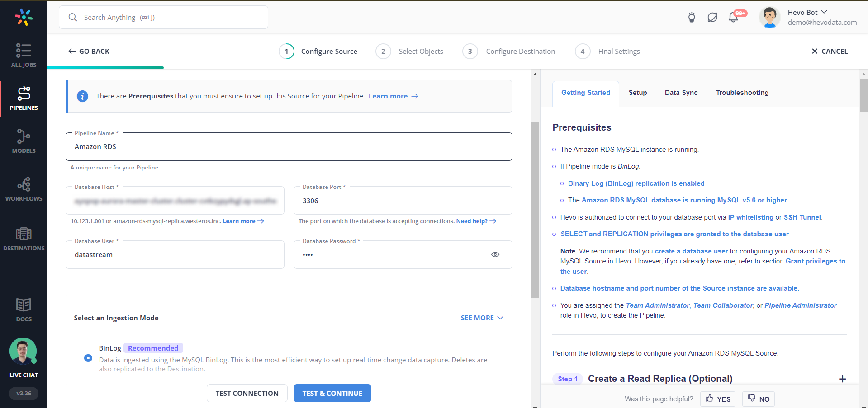Expand SEE MORE ingestion modes
This screenshot has height=408, width=868.
coord(482,318)
